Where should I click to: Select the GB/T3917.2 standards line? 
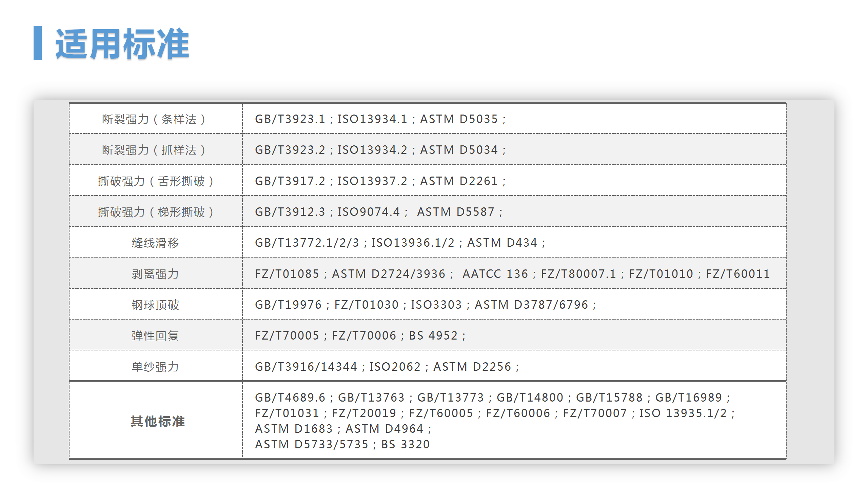point(290,181)
